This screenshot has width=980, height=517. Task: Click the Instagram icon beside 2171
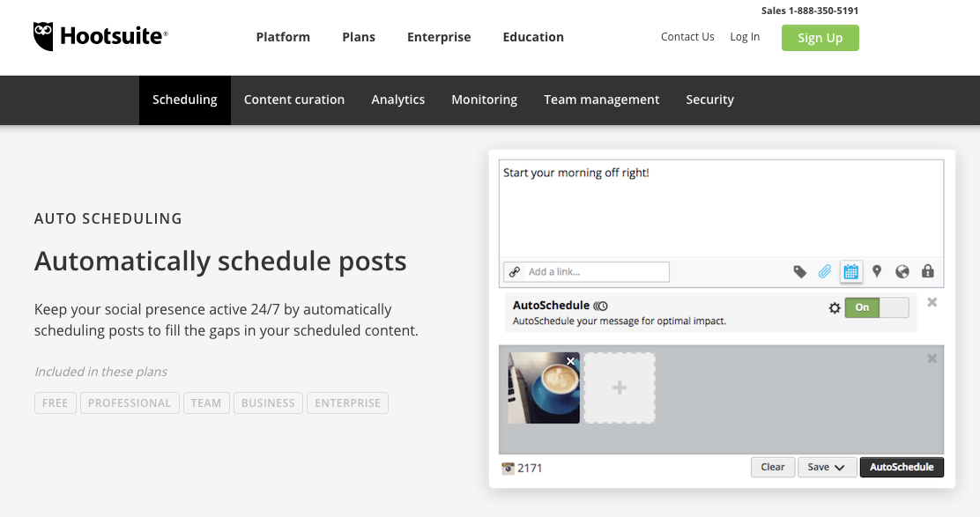(509, 468)
